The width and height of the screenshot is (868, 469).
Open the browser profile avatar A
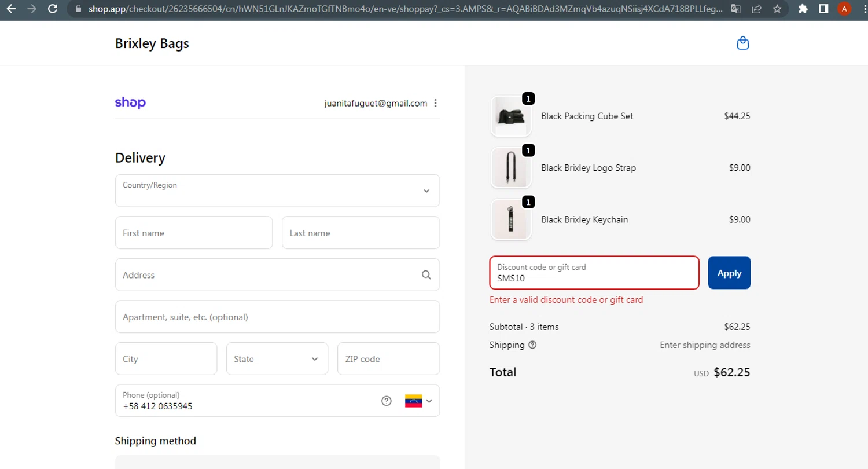844,9
